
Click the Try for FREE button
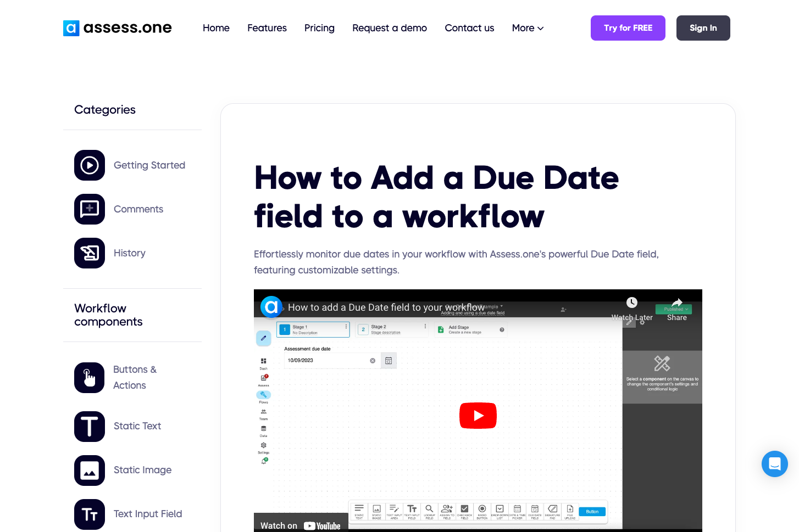628,28
